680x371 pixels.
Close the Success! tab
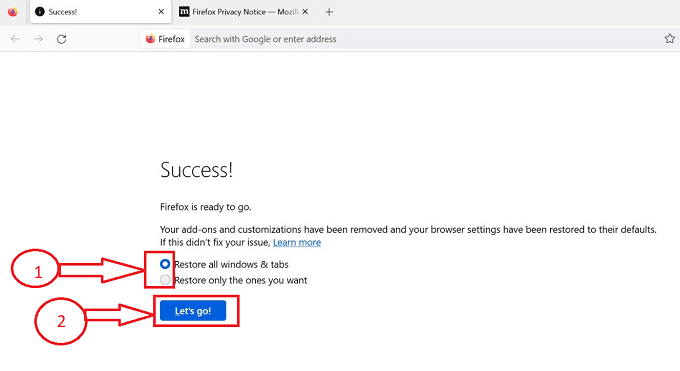(x=161, y=12)
